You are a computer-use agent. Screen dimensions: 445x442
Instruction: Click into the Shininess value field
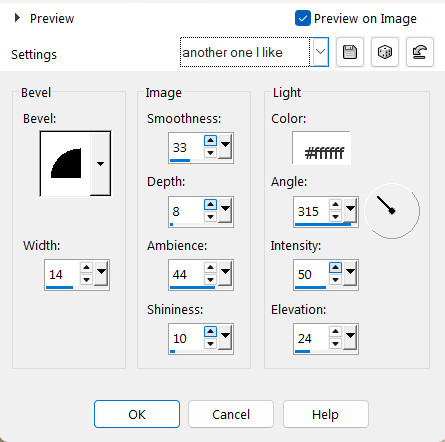tap(186, 338)
